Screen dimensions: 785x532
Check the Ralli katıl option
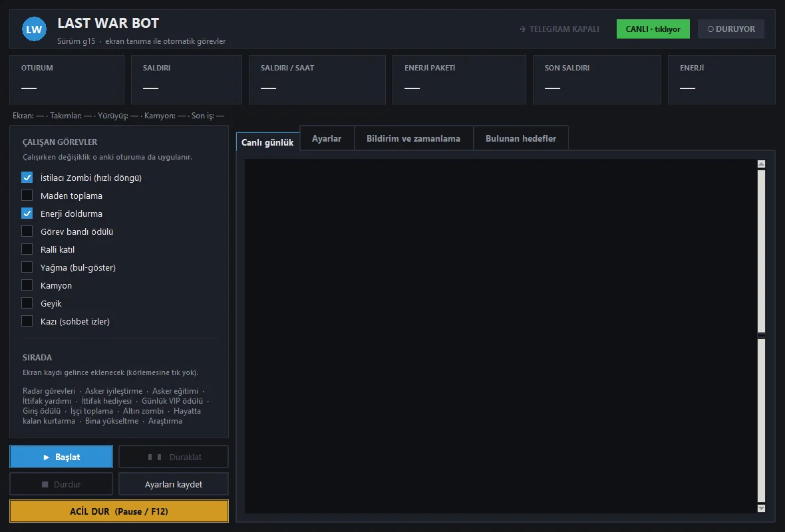click(x=27, y=250)
